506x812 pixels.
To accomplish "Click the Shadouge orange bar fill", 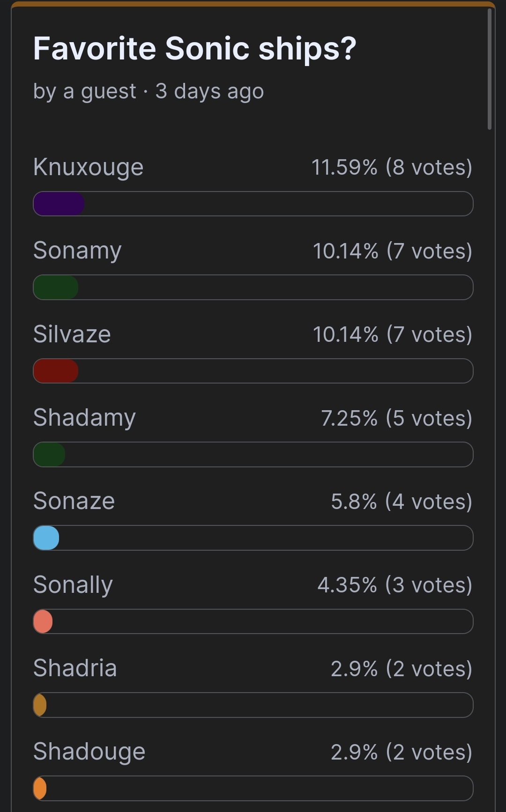I will 40,788.
